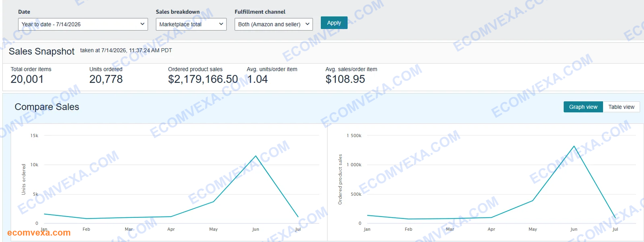
Task: Switch to Graph view
Action: point(583,107)
